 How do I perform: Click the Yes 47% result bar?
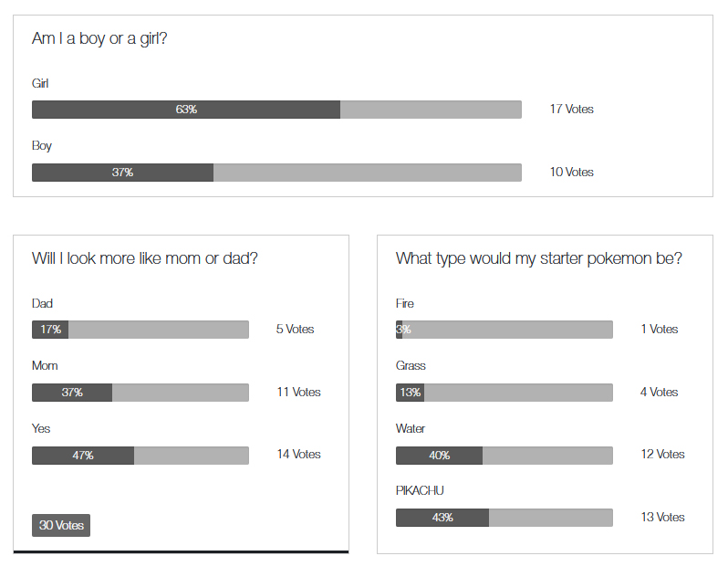[140, 455]
